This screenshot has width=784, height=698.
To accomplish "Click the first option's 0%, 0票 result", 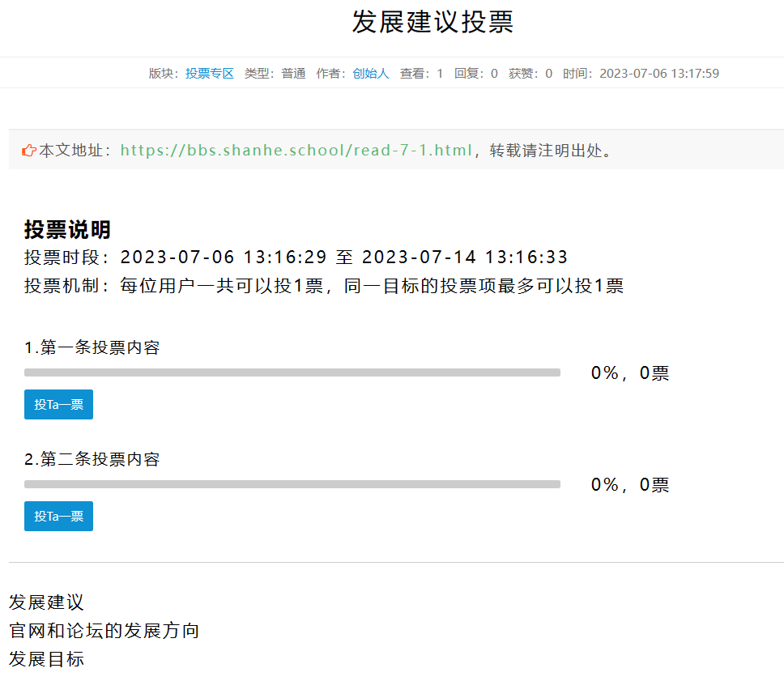I will pos(629,373).
